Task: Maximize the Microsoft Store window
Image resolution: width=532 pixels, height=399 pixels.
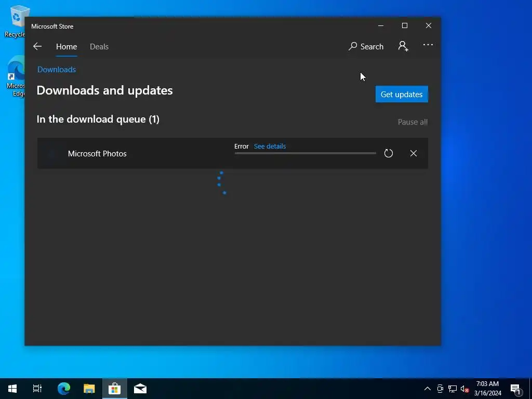Action: [x=404, y=26]
